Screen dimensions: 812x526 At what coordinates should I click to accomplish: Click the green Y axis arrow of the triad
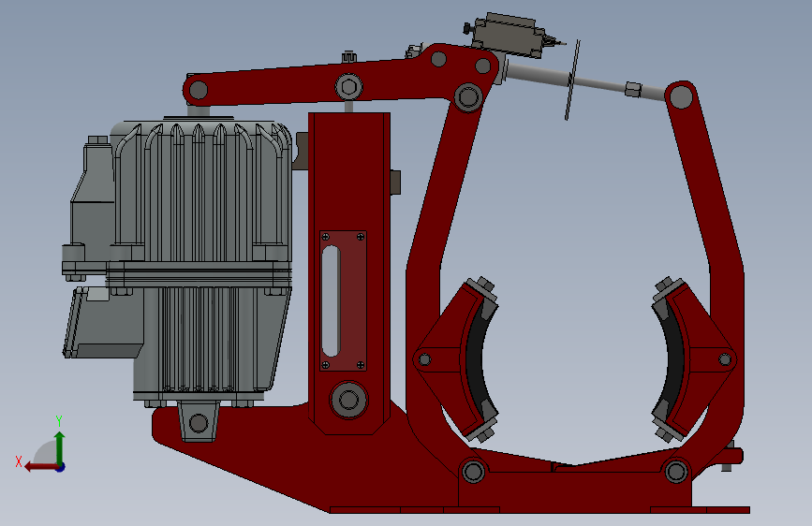point(60,446)
